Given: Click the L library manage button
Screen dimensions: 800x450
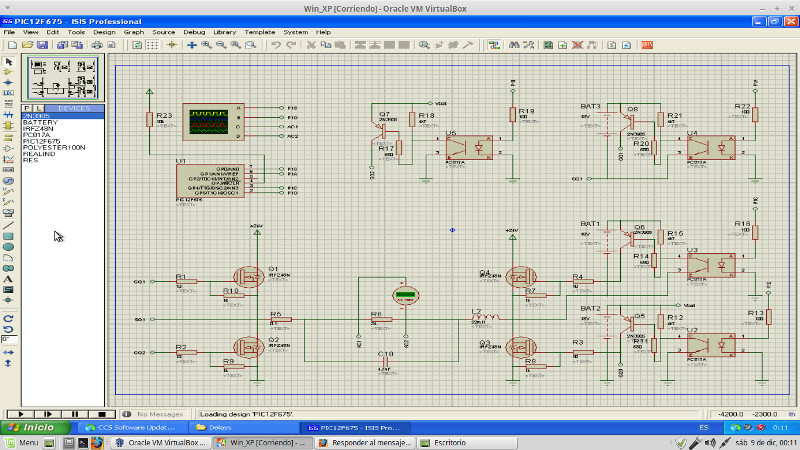Looking at the screenshot, I should [39, 108].
